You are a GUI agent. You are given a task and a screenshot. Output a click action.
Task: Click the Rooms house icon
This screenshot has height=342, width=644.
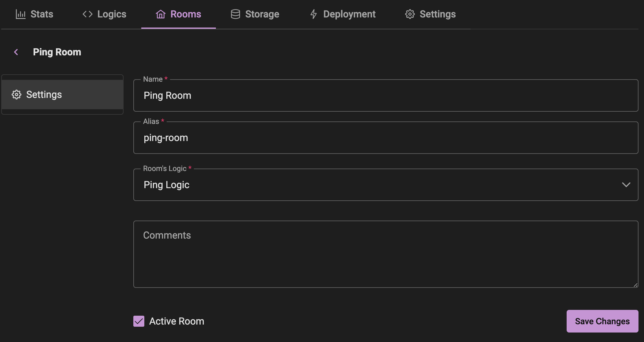click(x=161, y=14)
